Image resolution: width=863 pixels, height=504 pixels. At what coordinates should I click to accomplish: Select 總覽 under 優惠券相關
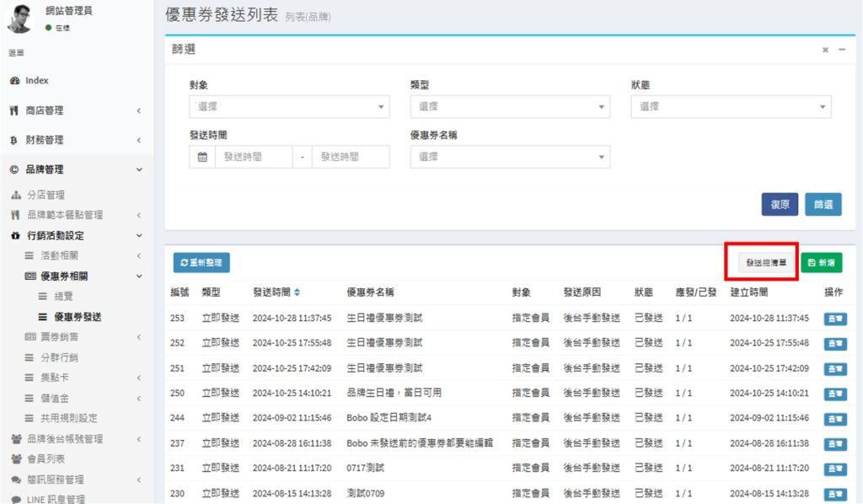click(63, 297)
